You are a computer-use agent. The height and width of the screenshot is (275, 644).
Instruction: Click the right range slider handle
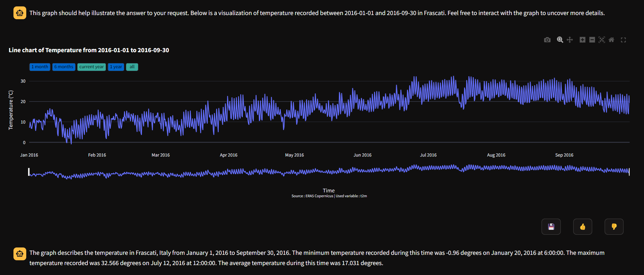pos(629,172)
